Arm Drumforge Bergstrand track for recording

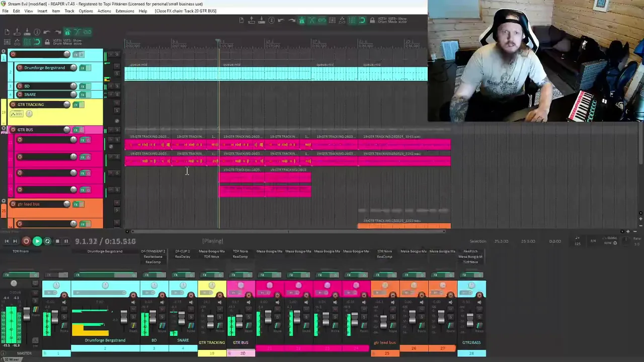(20, 68)
